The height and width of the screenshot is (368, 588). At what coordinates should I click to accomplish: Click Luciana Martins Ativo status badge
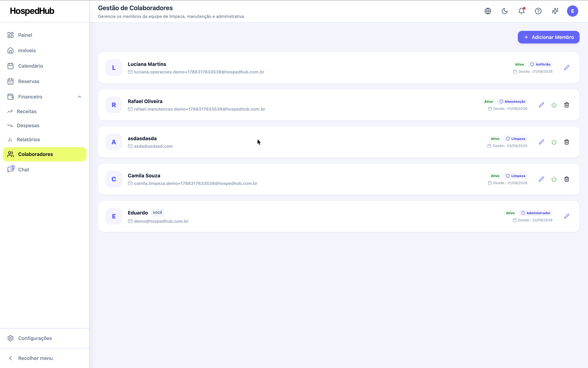click(519, 64)
